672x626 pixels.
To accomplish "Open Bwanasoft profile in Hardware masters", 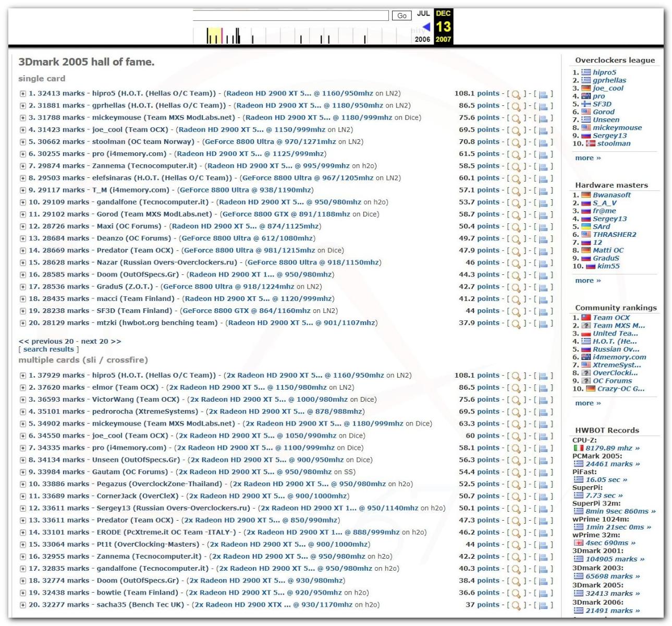I will click(612, 195).
